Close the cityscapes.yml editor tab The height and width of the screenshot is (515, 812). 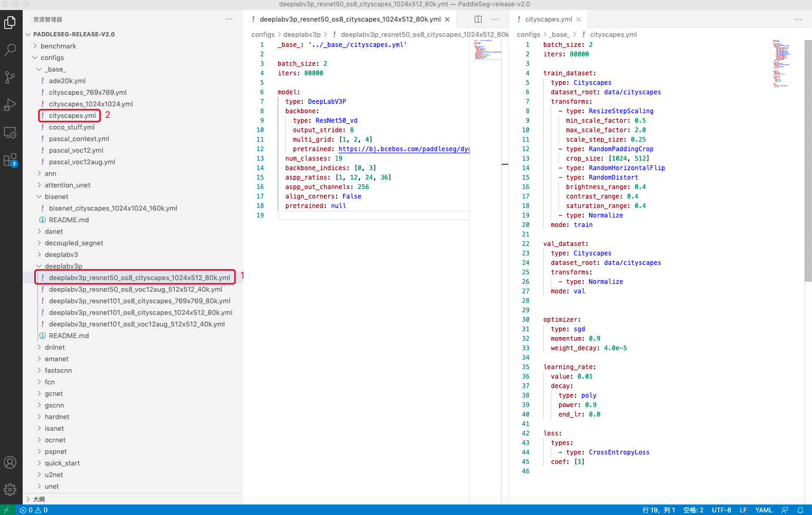(579, 19)
